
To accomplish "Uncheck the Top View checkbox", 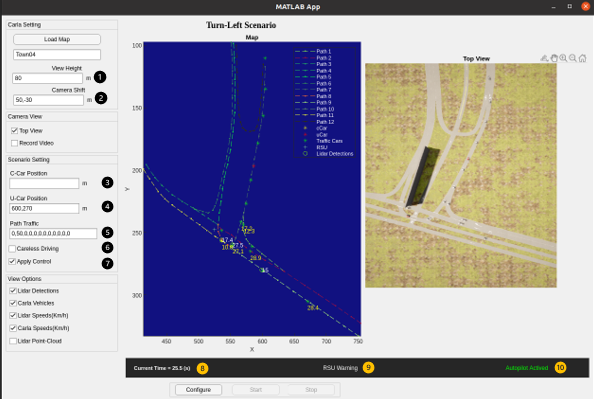I will coord(14,131).
